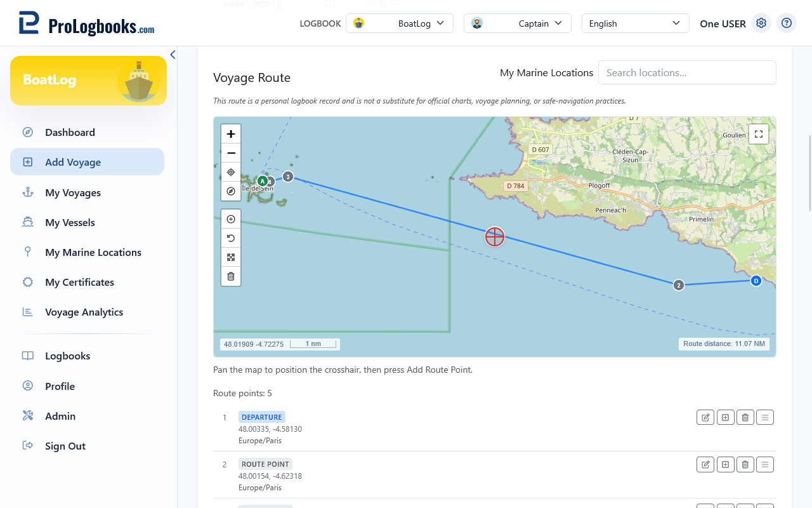Click the locate-me target icon on map
The width and height of the screenshot is (812, 508).
tap(231, 172)
